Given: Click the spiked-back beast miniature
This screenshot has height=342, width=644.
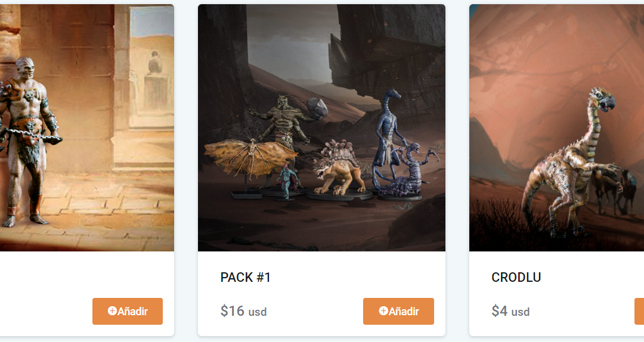Looking at the screenshot, I should coord(339,169).
